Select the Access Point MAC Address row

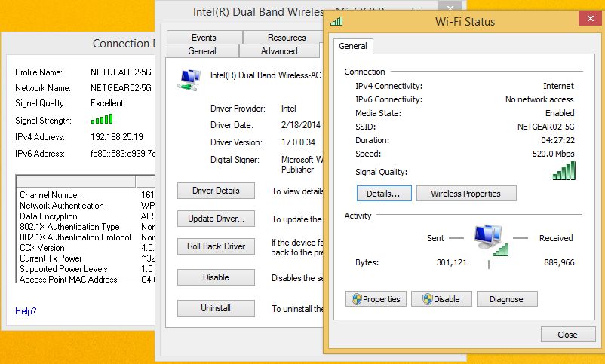coord(85,279)
